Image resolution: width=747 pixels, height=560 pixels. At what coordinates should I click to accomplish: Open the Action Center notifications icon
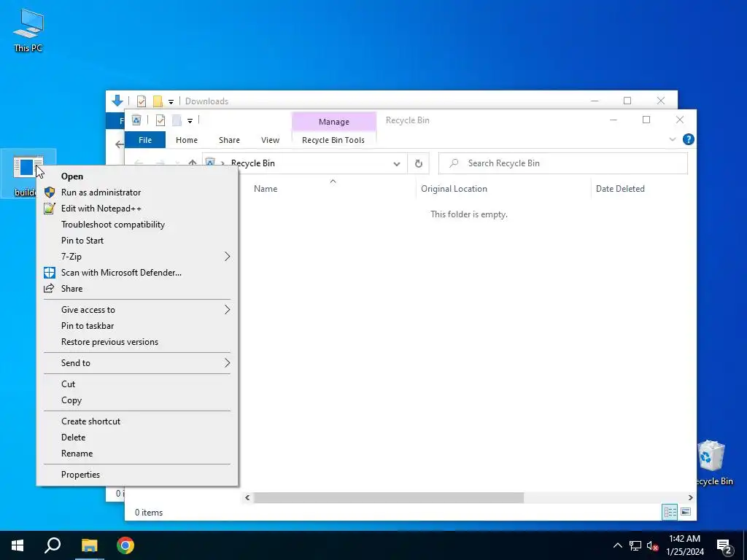tap(724, 546)
